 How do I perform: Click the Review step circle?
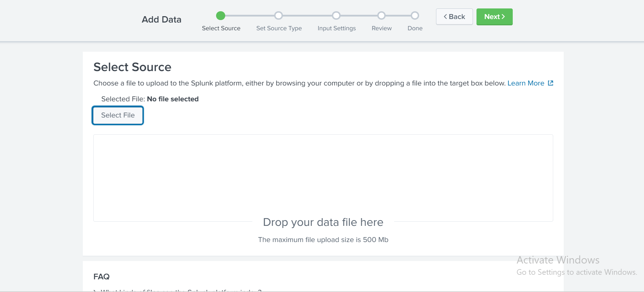point(381,15)
